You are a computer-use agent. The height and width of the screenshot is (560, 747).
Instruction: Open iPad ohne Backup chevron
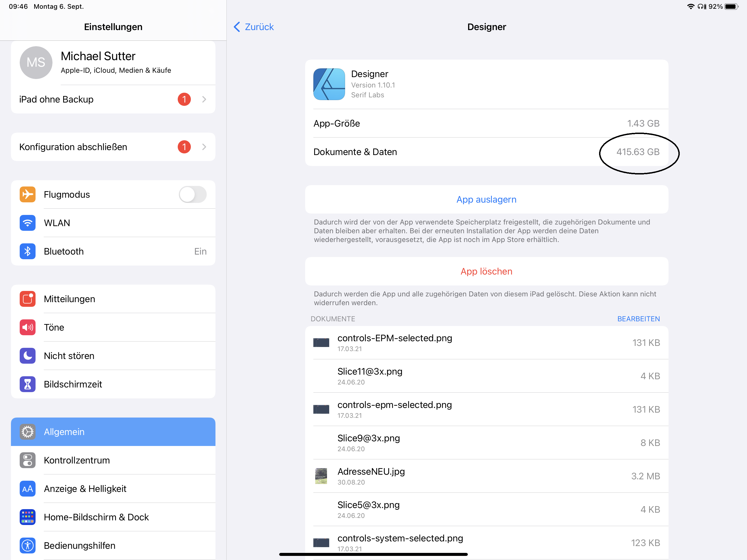pos(204,99)
